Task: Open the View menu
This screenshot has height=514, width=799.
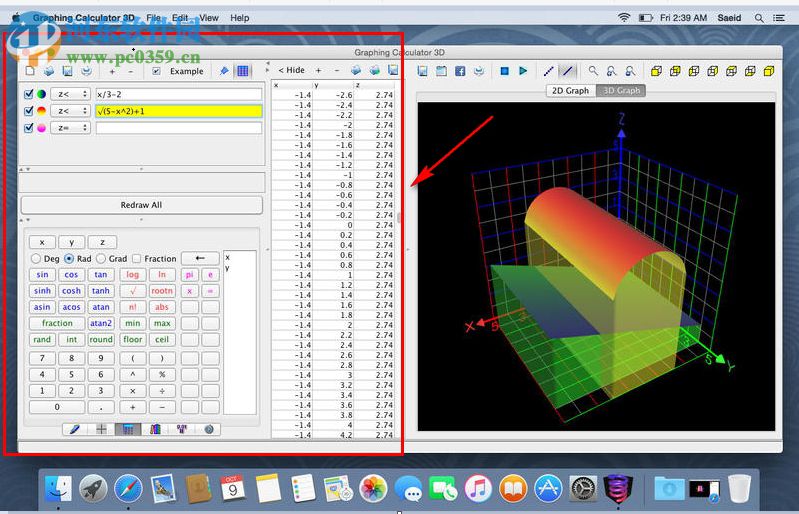Action: coord(209,18)
